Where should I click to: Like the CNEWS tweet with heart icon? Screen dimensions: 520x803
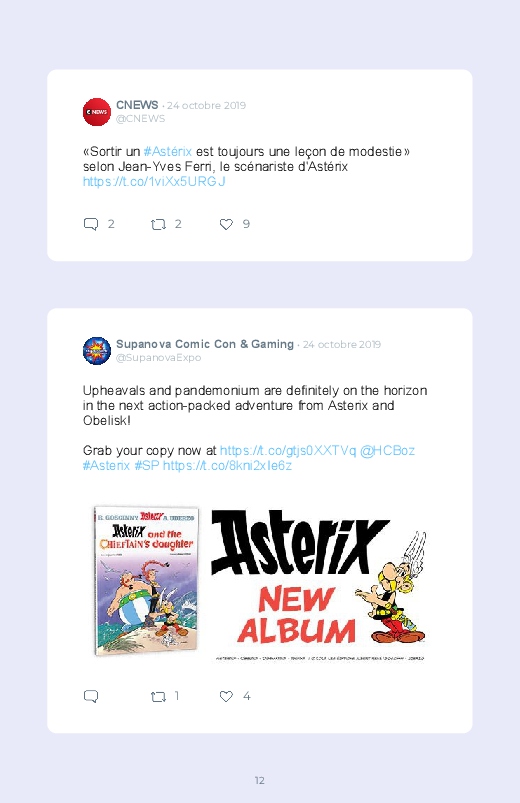pyautogui.click(x=226, y=224)
